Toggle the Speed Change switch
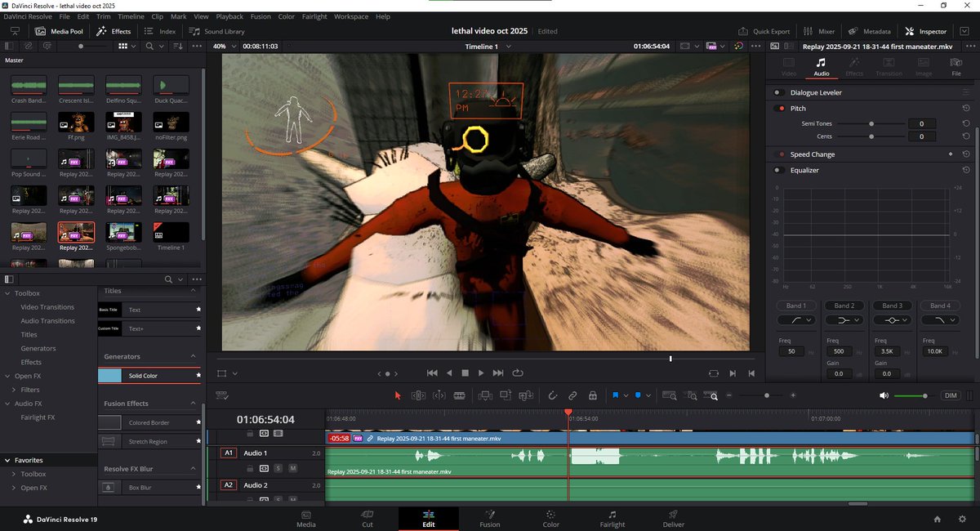The height and width of the screenshot is (531, 980). point(780,154)
